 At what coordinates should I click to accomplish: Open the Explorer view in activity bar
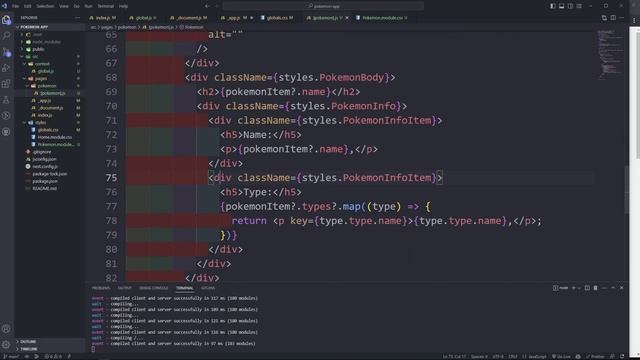pos(6,20)
